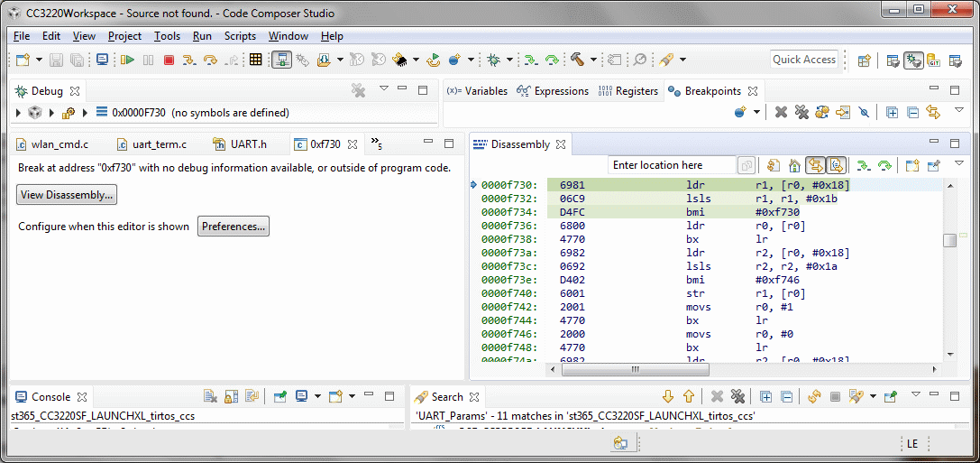Viewport: 980px width, 463px height.
Task: Open the Run menu
Action: click(x=202, y=36)
